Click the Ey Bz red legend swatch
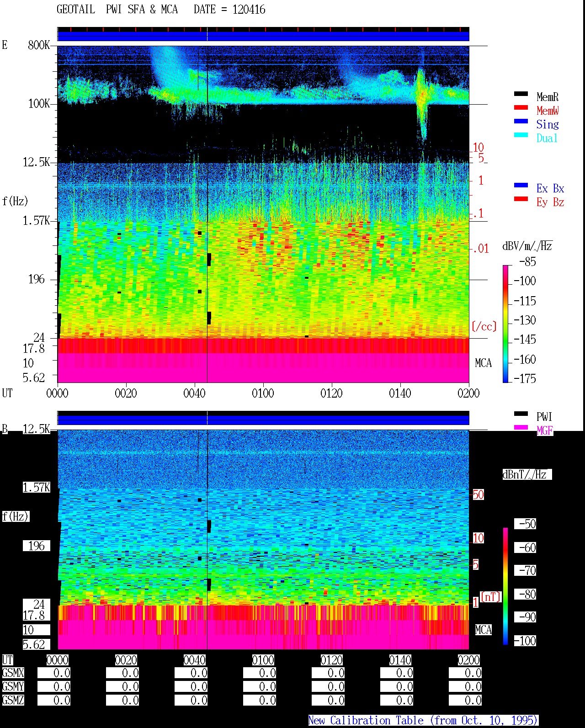Viewport: 585px width, 728px height. coord(521,199)
